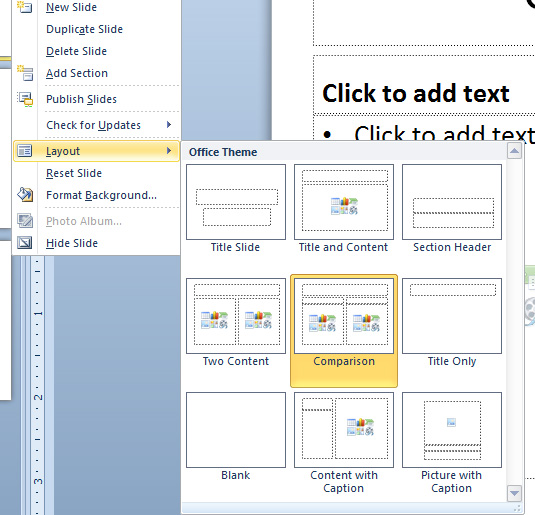Apply the Title Slide layout

(x=236, y=209)
